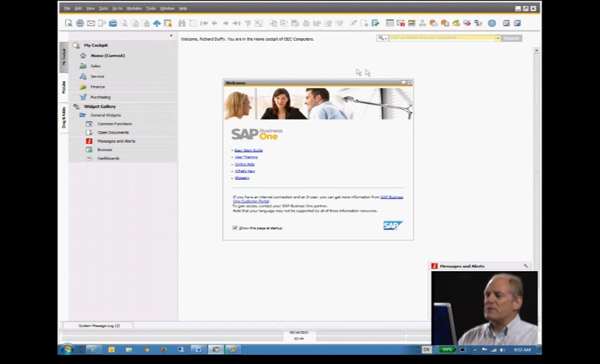Expand the search field history dropdown arrow
The height and width of the screenshot is (364, 600).
tap(498, 38)
